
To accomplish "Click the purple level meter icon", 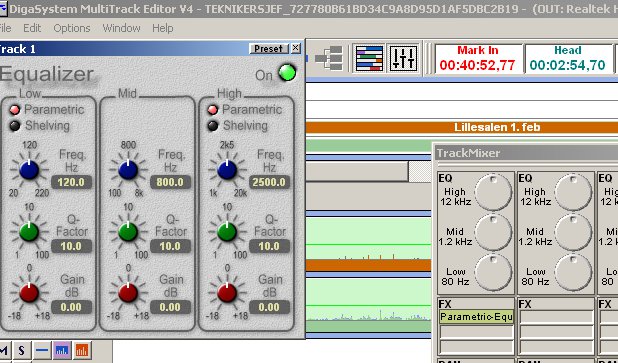I will (x=62, y=350).
